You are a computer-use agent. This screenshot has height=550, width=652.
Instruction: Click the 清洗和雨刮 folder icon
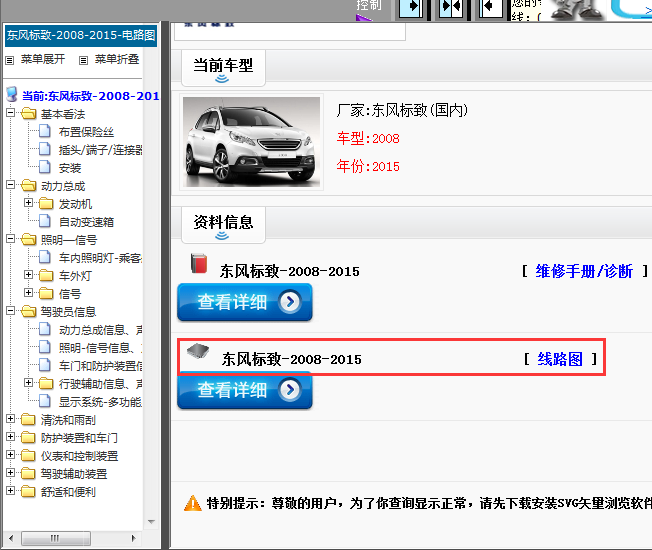point(27,420)
